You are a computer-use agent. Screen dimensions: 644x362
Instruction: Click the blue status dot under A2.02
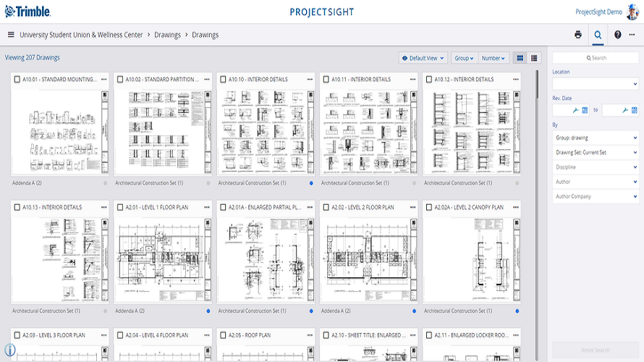(x=414, y=311)
